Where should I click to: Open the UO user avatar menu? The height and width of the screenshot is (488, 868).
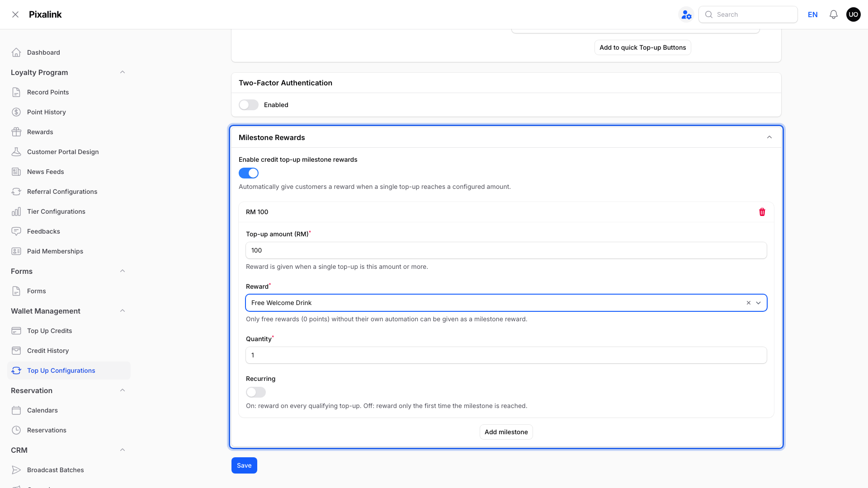point(853,14)
